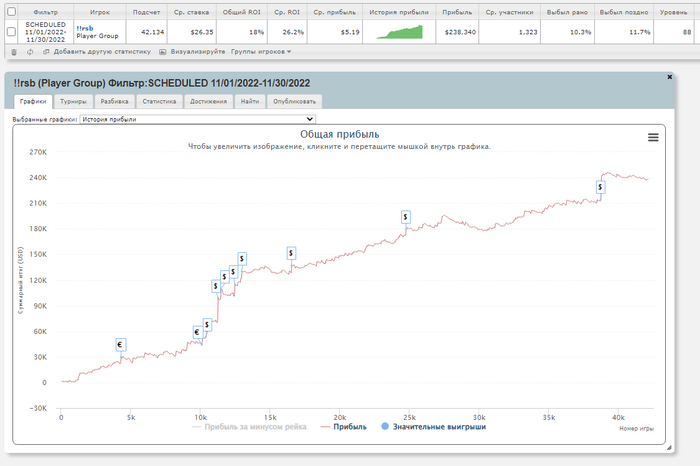Sort by Выбыл рано column header
Image resolution: width=700 pixels, height=466 pixels.
(x=567, y=12)
